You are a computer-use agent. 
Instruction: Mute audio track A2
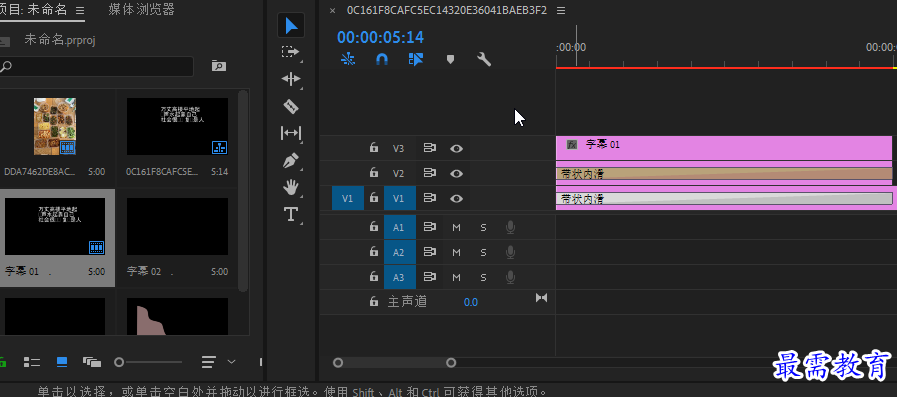[457, 252]
